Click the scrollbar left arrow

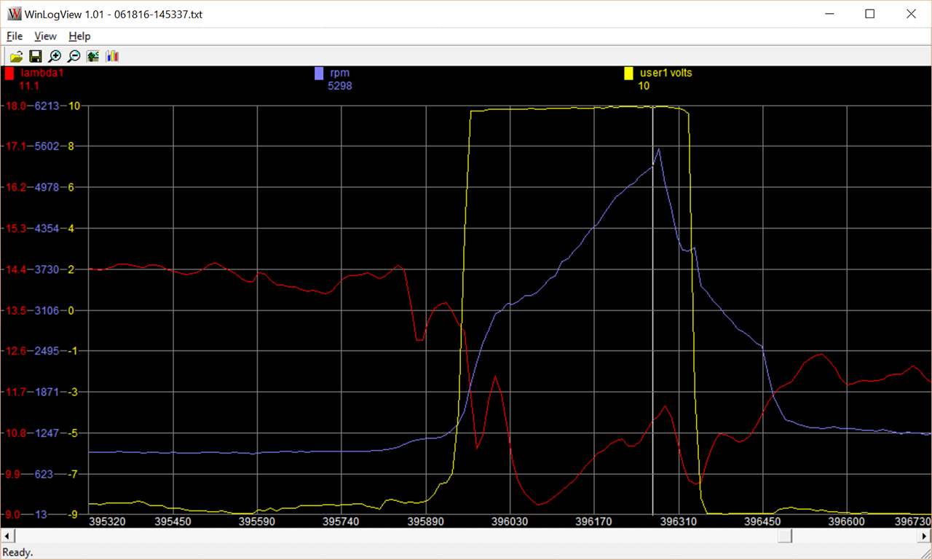tap(7, 536)
